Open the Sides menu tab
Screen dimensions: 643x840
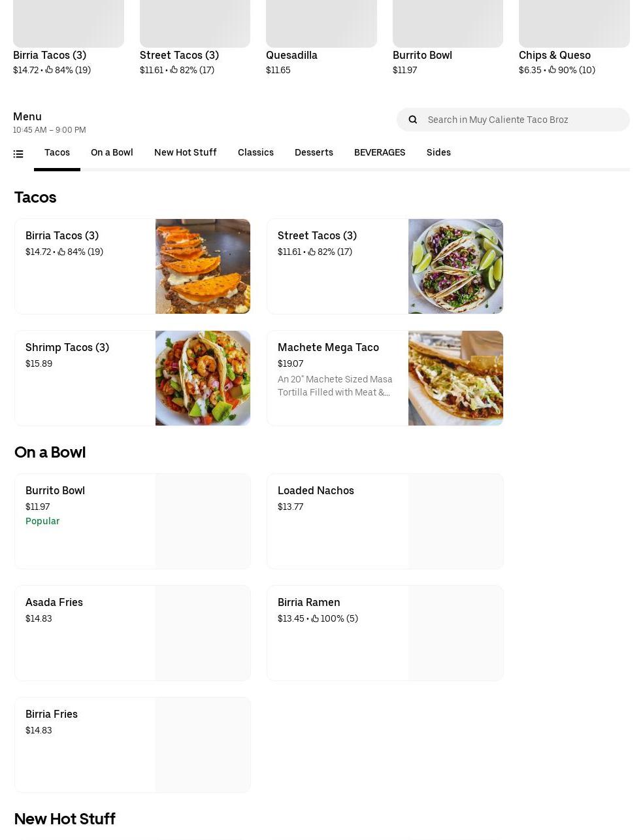[438, 152]
